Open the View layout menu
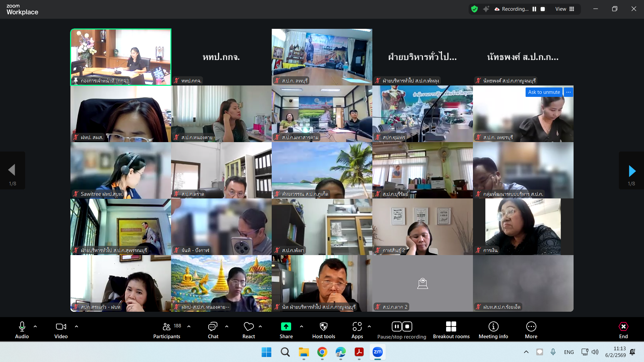The height and width of the screenshot is (362, 644). click(x=565, y=9)
